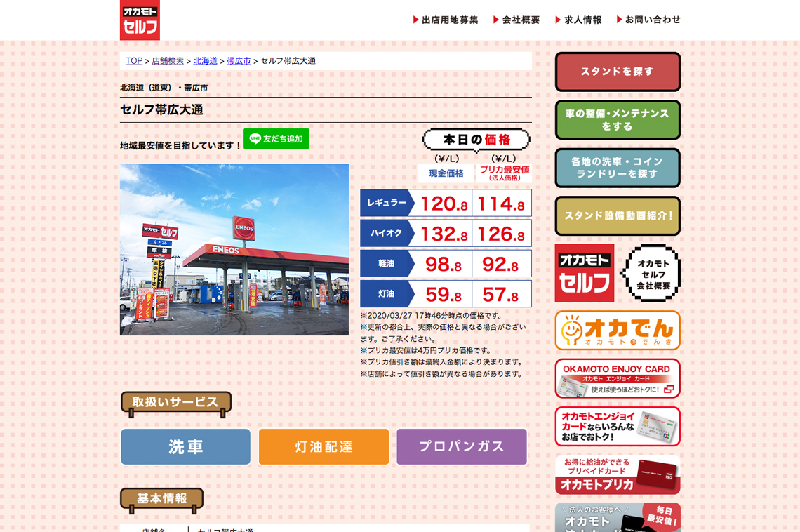The height and width of the screenshot is (532, 800).
Task: Click the プリカ値引き額は最終入金額により決まります note
Action: point(441,362)
